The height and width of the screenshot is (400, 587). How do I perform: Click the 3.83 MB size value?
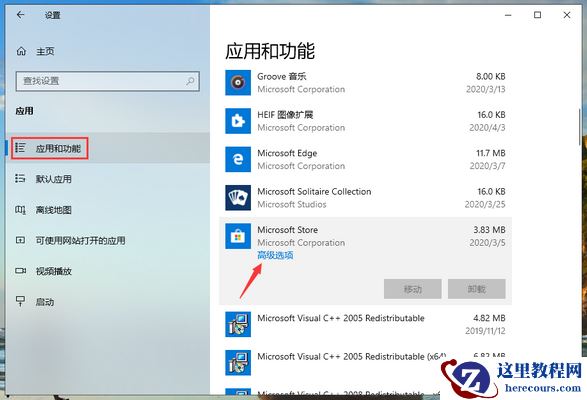(489, 230)
